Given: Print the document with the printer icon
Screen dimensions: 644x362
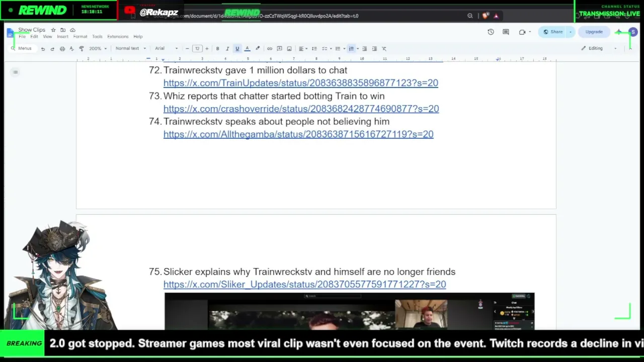Looking at the screenshot, I should pyautogui.click(x=62, y=49).
